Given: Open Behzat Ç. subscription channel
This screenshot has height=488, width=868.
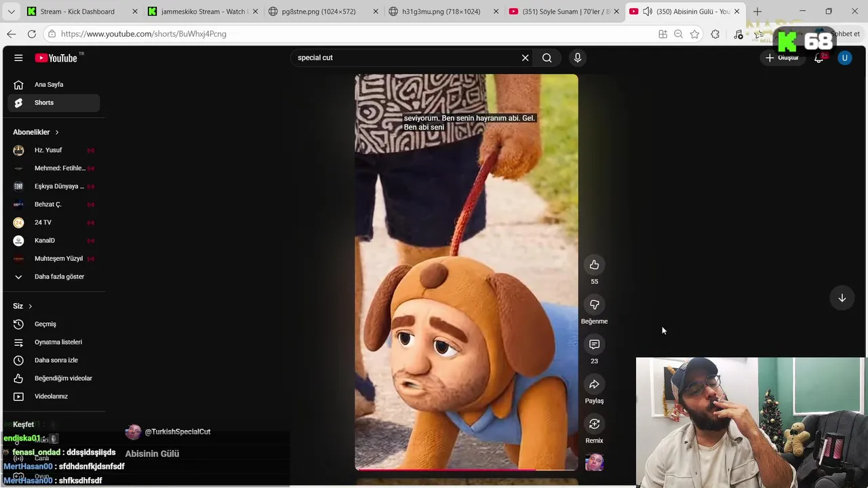Looking at the screenshot, I should pos(54,204).
